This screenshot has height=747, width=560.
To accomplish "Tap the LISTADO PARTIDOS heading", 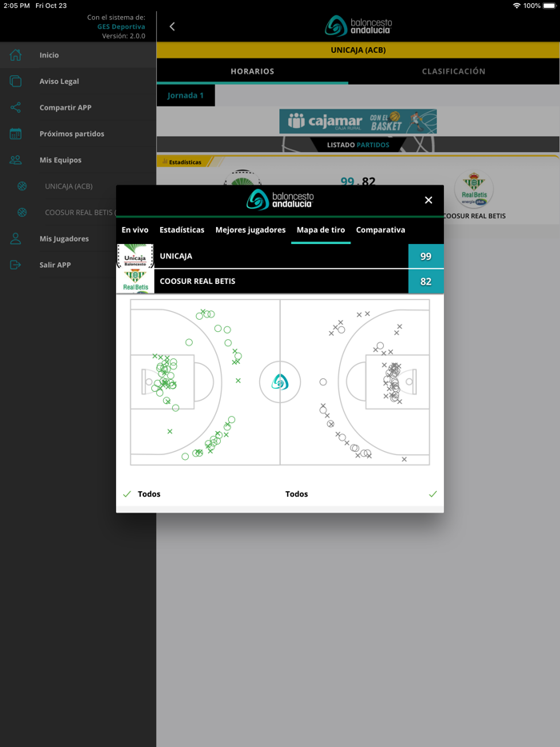I will point(358,145).
